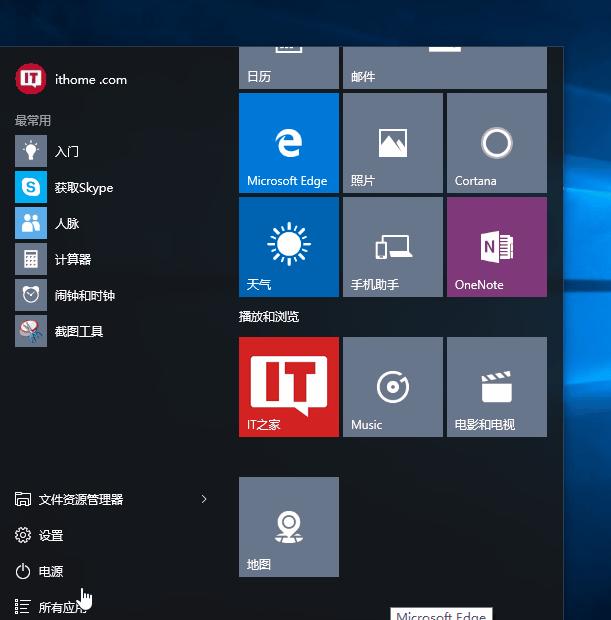The image size is (611, 620).
Task: Open the 地图 maps tile
Action: 289,527
